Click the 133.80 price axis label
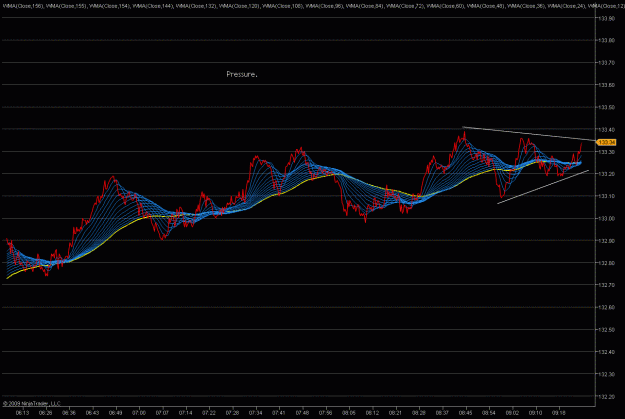This screenshot has height=419, width=625. (607, 40)
